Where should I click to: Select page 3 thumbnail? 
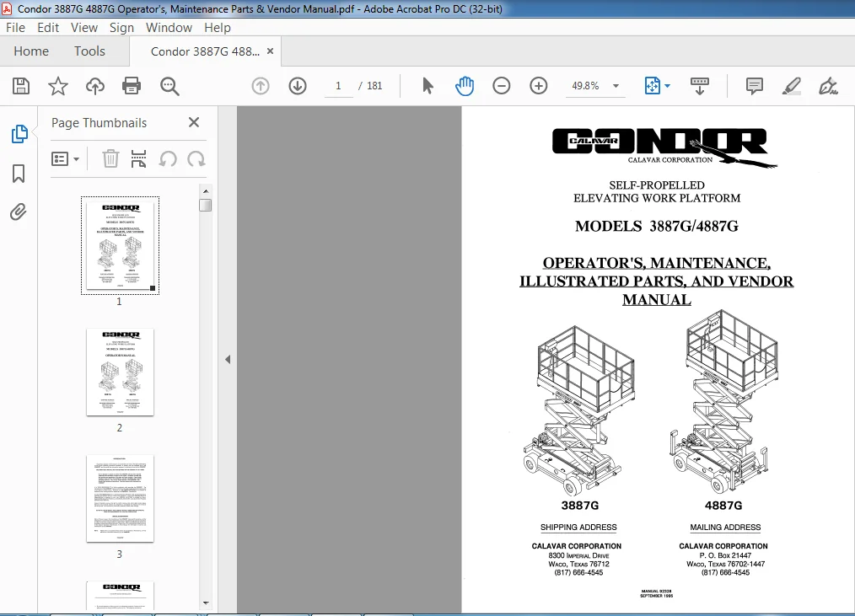pyautogui.click(x=120, y=498)
